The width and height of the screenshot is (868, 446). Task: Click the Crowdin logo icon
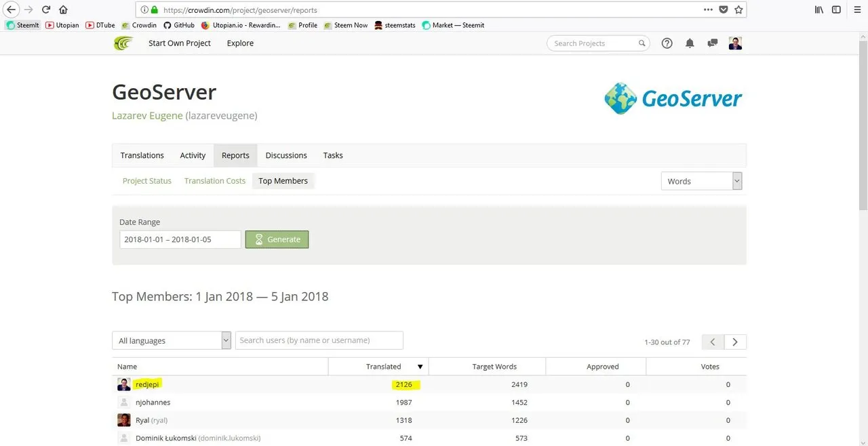123,43
